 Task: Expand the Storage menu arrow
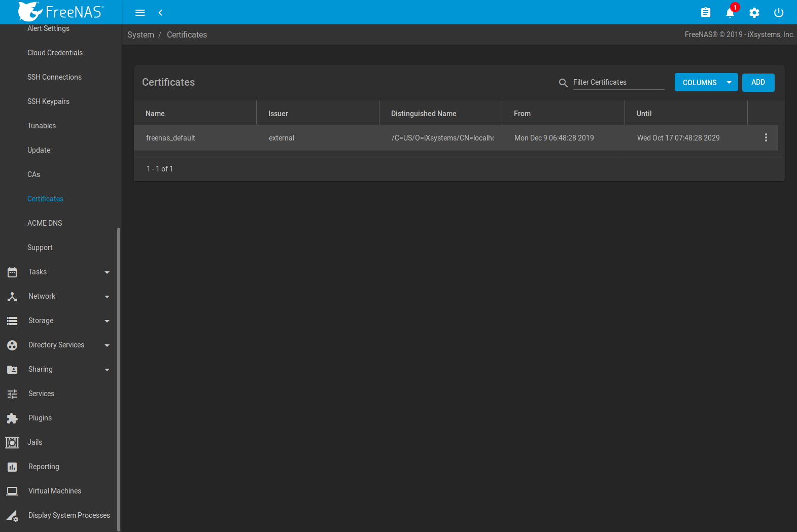click(x=107, y=321)
